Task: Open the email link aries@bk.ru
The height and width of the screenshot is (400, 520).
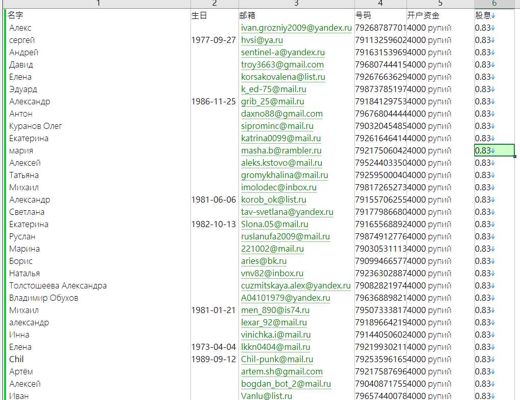Action: click(x=264, y=261)
